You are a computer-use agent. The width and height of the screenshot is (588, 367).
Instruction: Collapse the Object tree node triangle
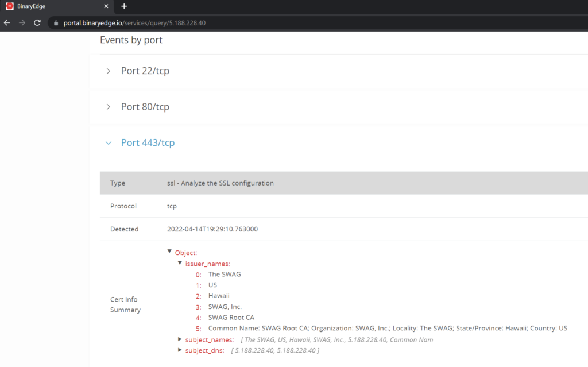(169, 252)
